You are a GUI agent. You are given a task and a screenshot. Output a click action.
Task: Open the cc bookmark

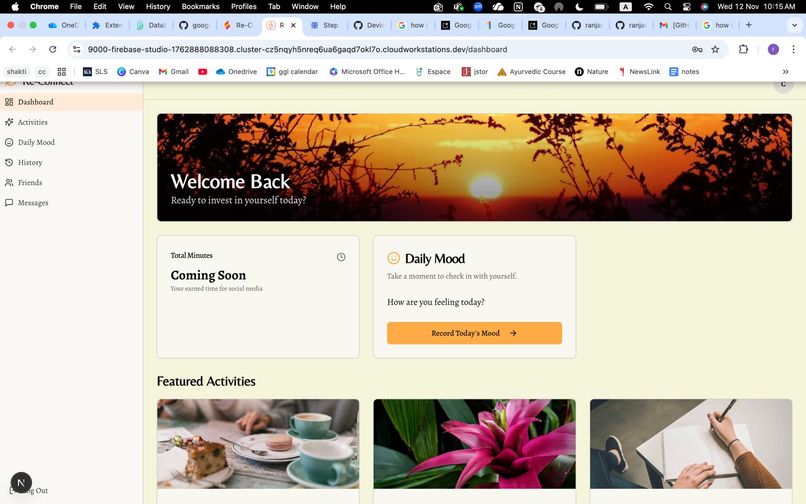[42, 71]
